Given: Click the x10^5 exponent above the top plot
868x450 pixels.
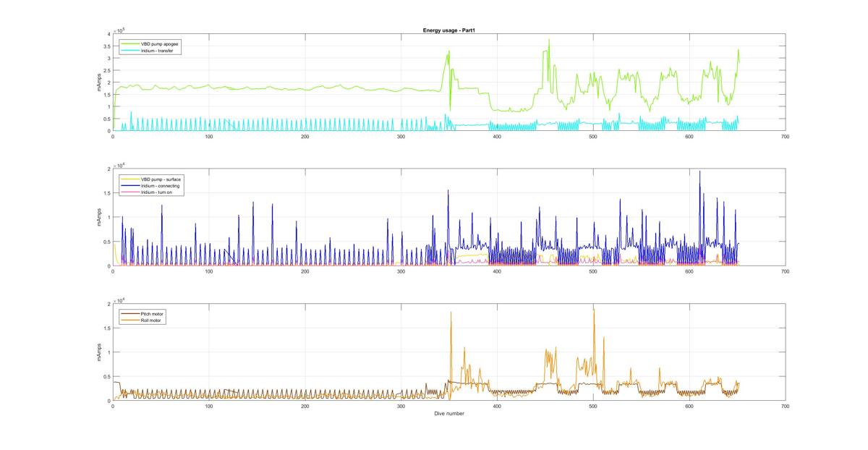Looking at the screenshot, I should pyautogui.click(x=118, y=30).
